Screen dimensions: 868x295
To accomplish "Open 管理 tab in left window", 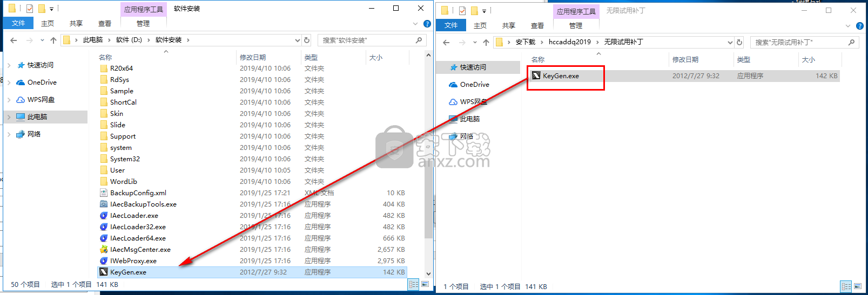I will [x=143, y=23].
